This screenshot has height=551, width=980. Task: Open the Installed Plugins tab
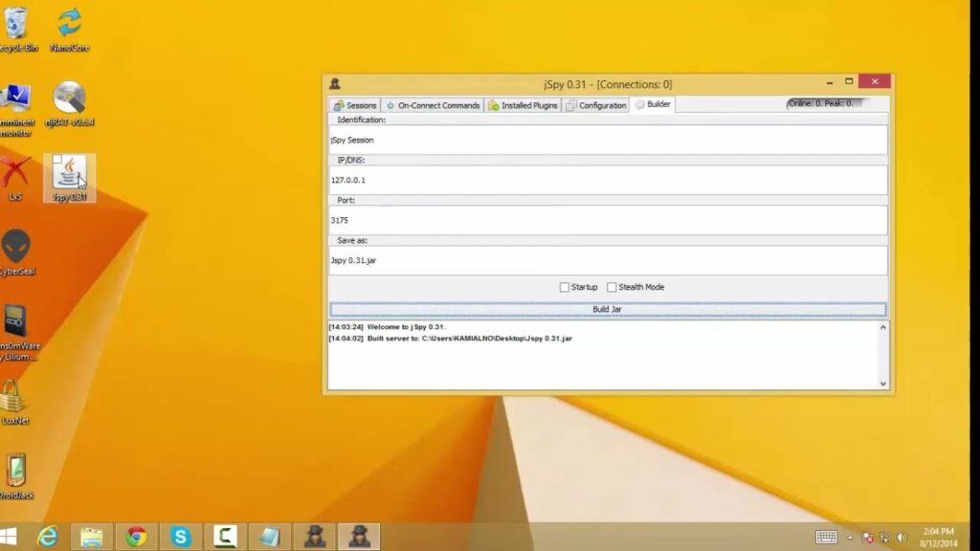tap(523, 105)
